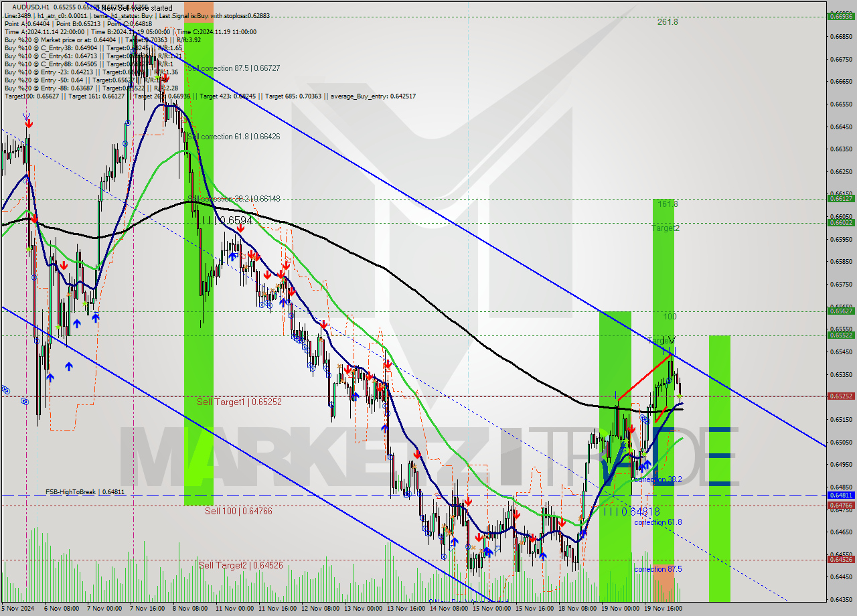
Task: Click the '7 Nov 16:00' time axis label
Action: coord(148,609)
